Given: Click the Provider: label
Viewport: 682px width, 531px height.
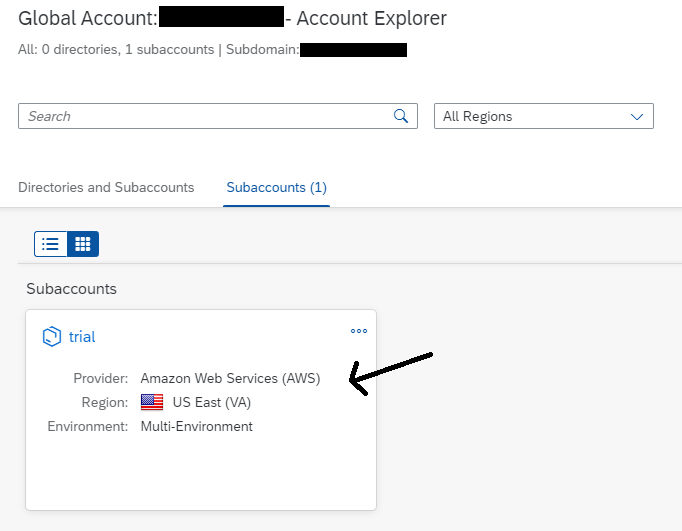Looking at the screenshot, I should coord(101,378).
